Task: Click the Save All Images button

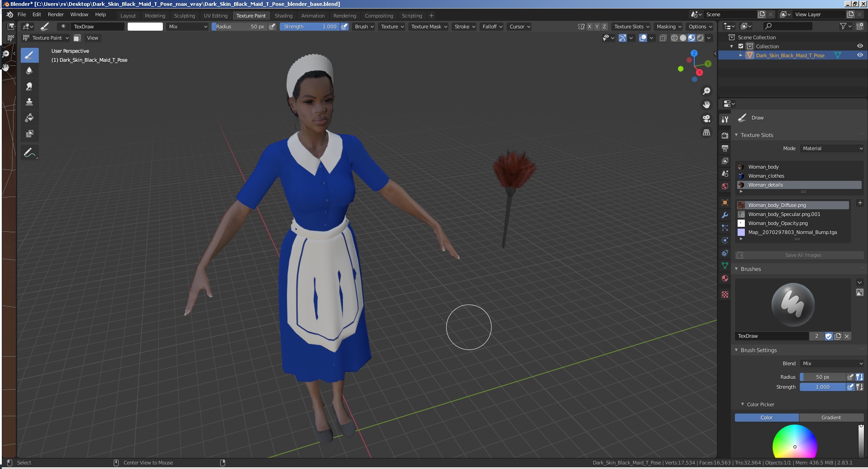Action: (799, 255)
